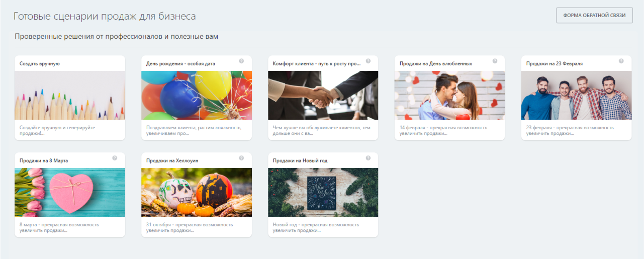Select the balloons birthday image
The width and height of the screenshot is (644, 259).
pos(197,95)
